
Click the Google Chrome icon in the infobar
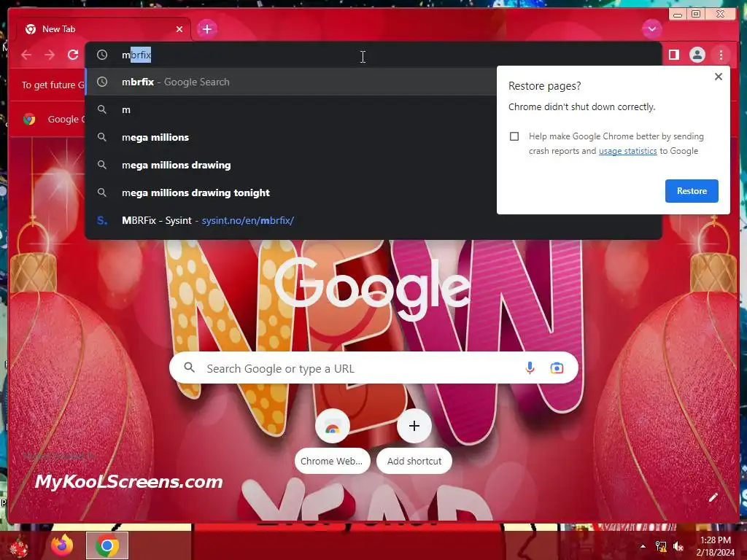[29, 119]
